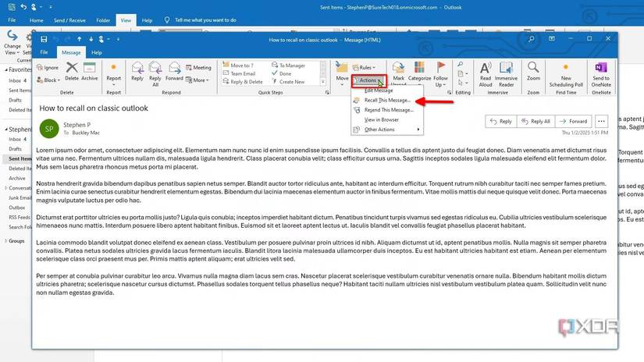The width and height of the screenshot is (644, 362).
Task: Click the lightbulb Tell me icon in main window
Action: pos(167,20)
